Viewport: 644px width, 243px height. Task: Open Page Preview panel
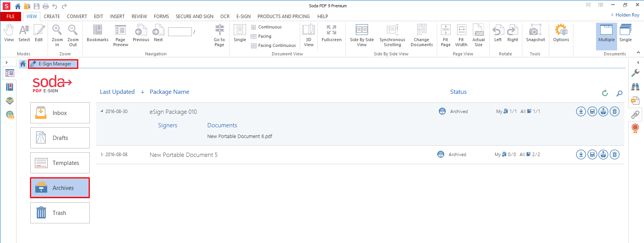[121, 35]
